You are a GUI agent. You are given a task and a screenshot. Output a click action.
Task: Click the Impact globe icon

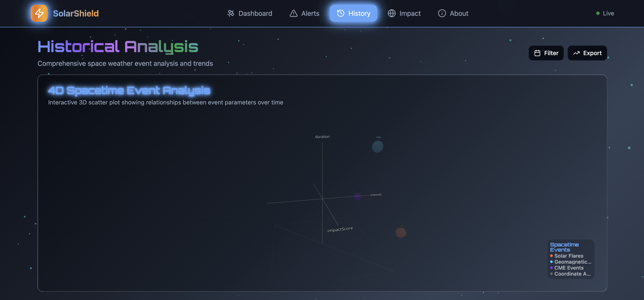(392, 13)
